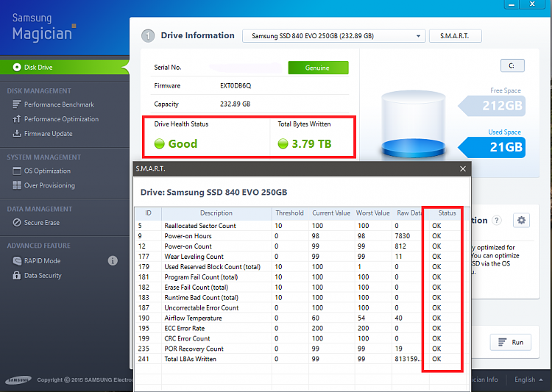Select the Total LBAs Written row
The image size is (552, 392).
[302, 359]
